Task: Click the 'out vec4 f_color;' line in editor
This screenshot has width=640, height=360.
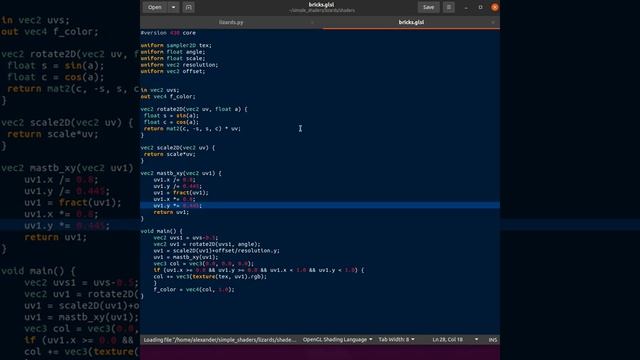Action: coord(168,97)
